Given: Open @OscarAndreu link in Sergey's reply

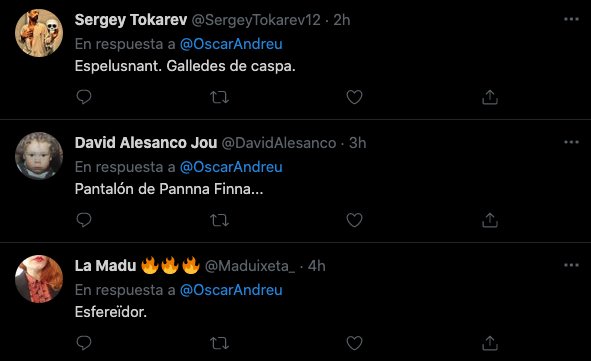Looking at the screenshot, I should (231, 44).
